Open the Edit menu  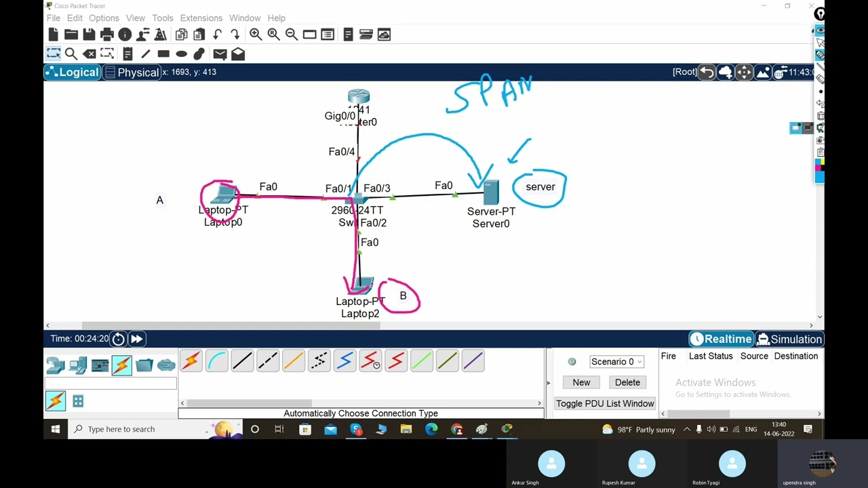click(x=75, y=18)
